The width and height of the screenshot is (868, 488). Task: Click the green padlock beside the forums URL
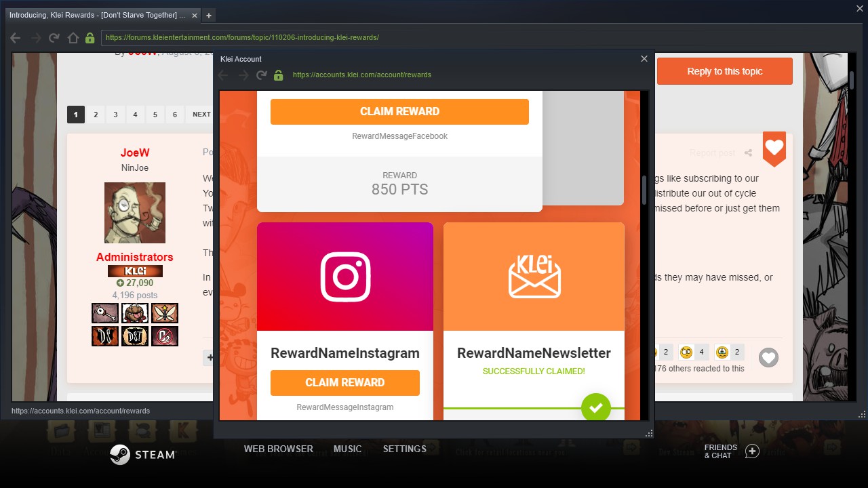pyautogui.click(x=90, y=38)
